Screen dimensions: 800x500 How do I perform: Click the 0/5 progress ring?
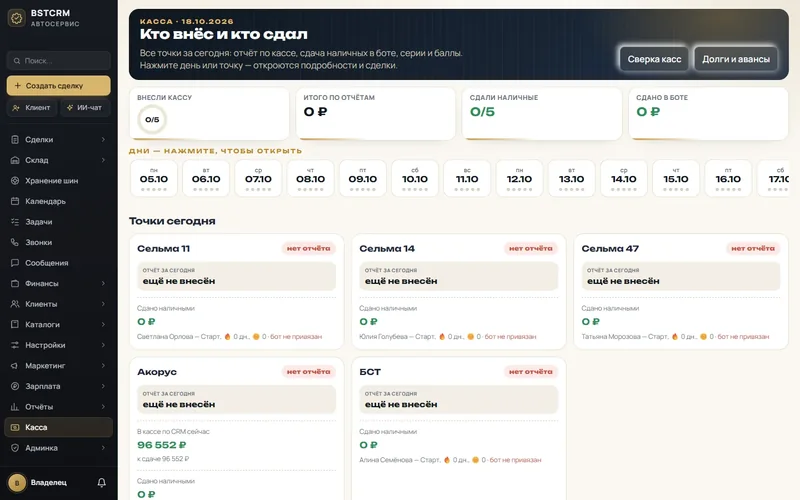pos(152,119)
